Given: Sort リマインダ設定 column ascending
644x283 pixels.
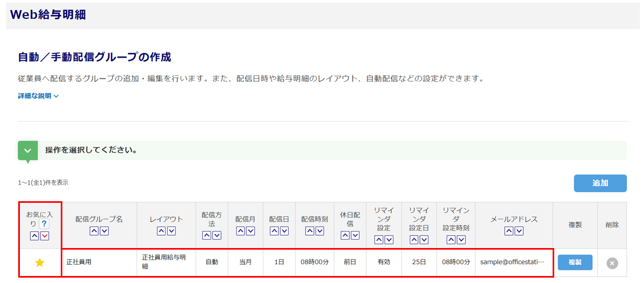Looking at the screenshot, I should (380, 240).
